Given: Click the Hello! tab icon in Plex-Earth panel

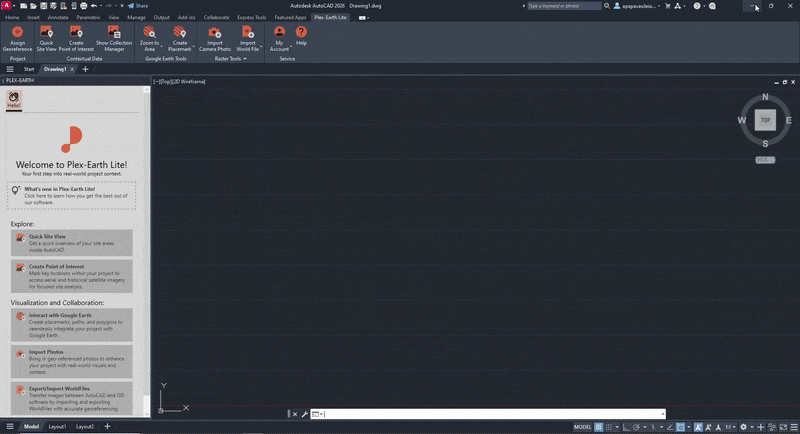Looking at the screenshot, I should tap(14, 100).
